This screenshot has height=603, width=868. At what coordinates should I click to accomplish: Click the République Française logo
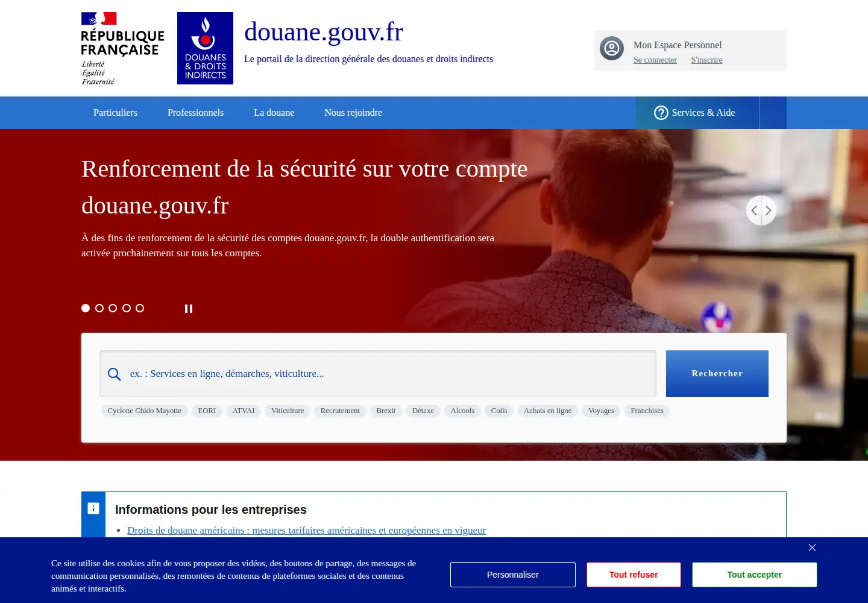pyautogui.click(x=122, y=48)
